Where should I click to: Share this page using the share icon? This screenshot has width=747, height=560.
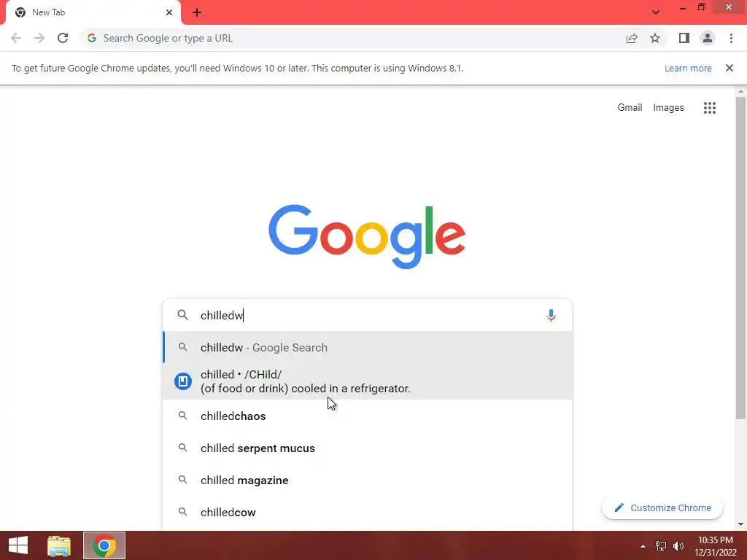632,38
